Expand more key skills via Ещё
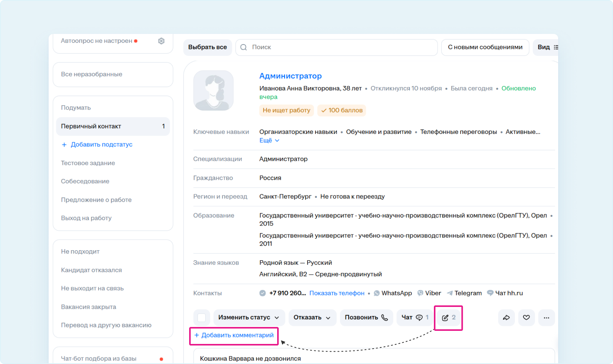Screen dimensions: 613x364 pyautogui.click(x=269, y=140)
